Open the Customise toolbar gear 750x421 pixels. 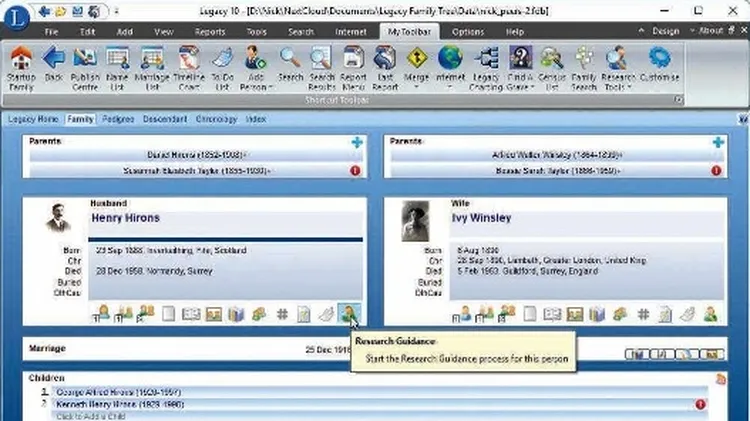coord(660,65)
